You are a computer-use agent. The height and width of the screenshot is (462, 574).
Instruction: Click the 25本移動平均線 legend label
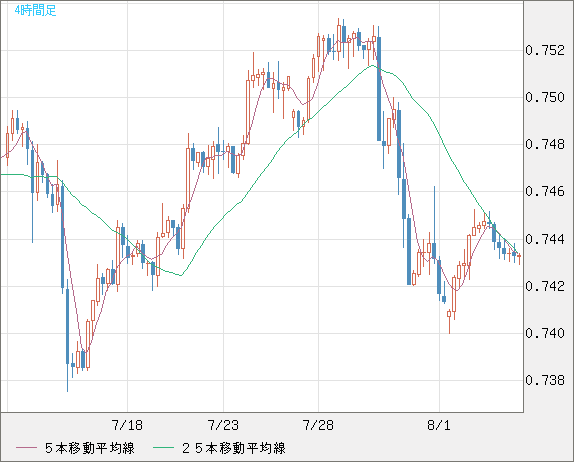point(234,448)
